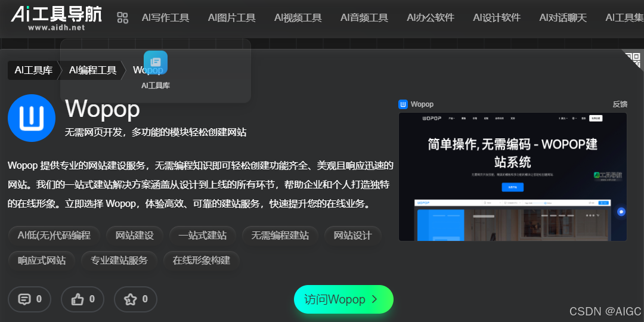The image size is (644, 322).
Task: Click chat bubble icon in preview
Action: (x=621, y=212)
